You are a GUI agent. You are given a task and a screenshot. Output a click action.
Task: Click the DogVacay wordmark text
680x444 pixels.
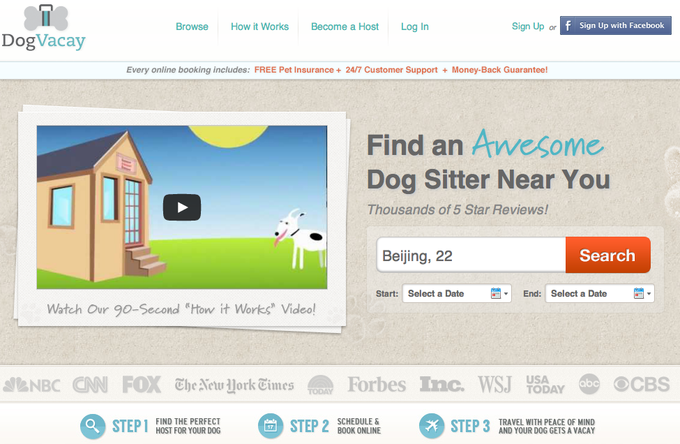[43, 42]
